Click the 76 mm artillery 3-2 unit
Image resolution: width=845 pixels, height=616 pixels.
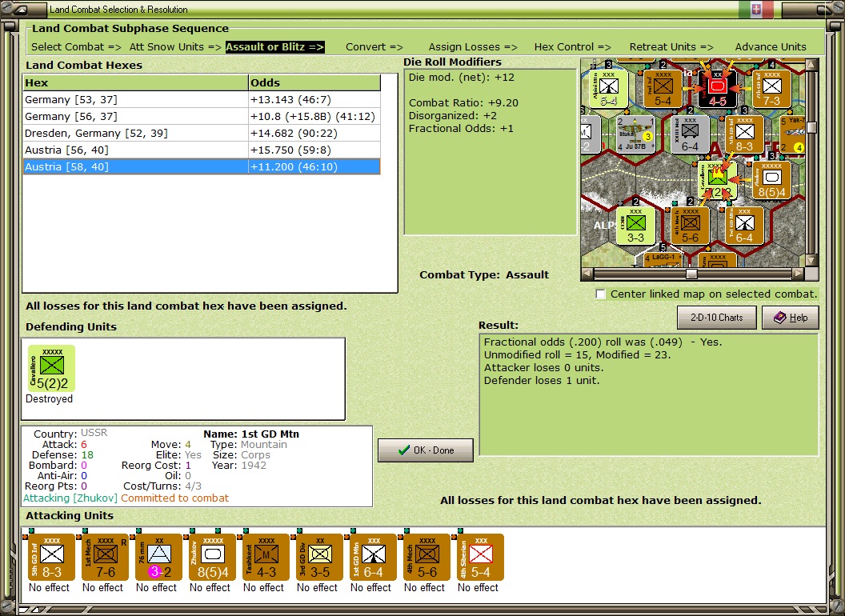coord(158,558)
